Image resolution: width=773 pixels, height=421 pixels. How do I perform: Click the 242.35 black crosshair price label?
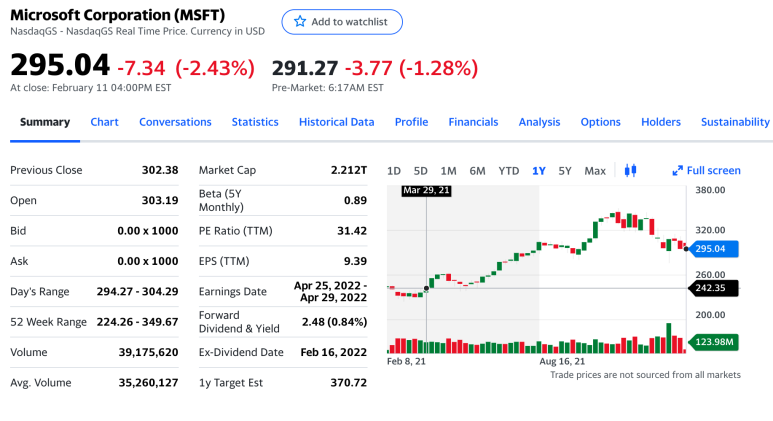pyautogui.click(x=713, y=288)
